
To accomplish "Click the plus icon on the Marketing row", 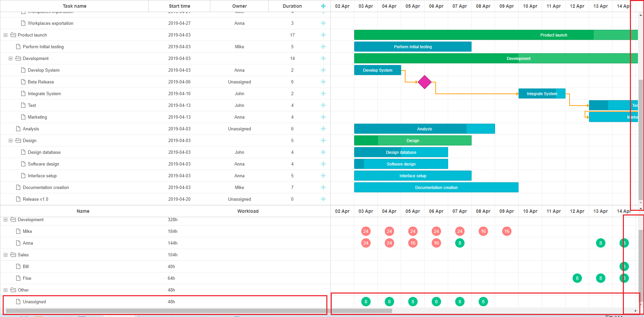I will pyautogui.click(x=323, y=117).
